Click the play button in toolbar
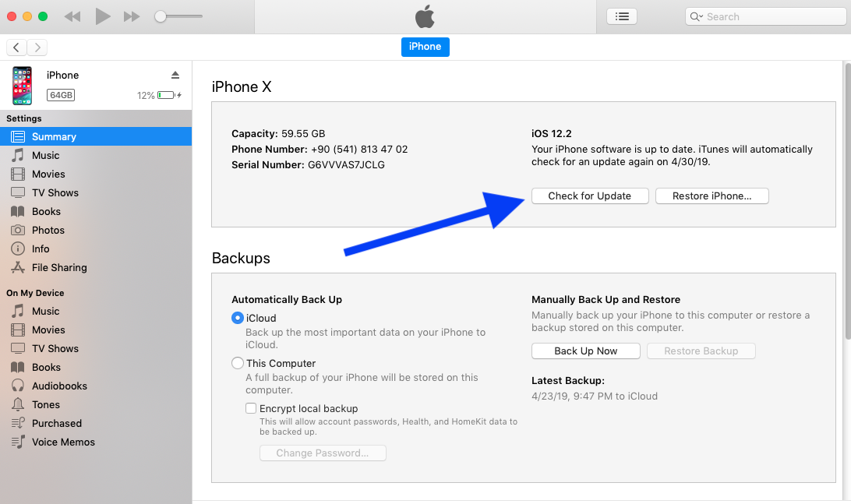Image resolution: width=851 pixels, height=504 pixels. 103,16
